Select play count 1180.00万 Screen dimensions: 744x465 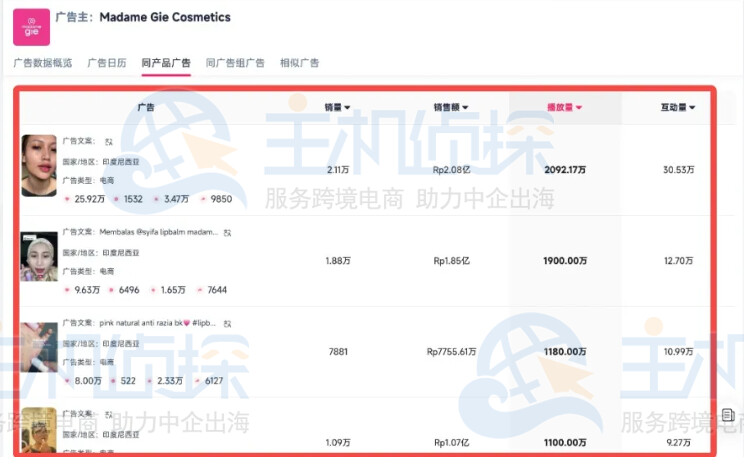point(565,352)
